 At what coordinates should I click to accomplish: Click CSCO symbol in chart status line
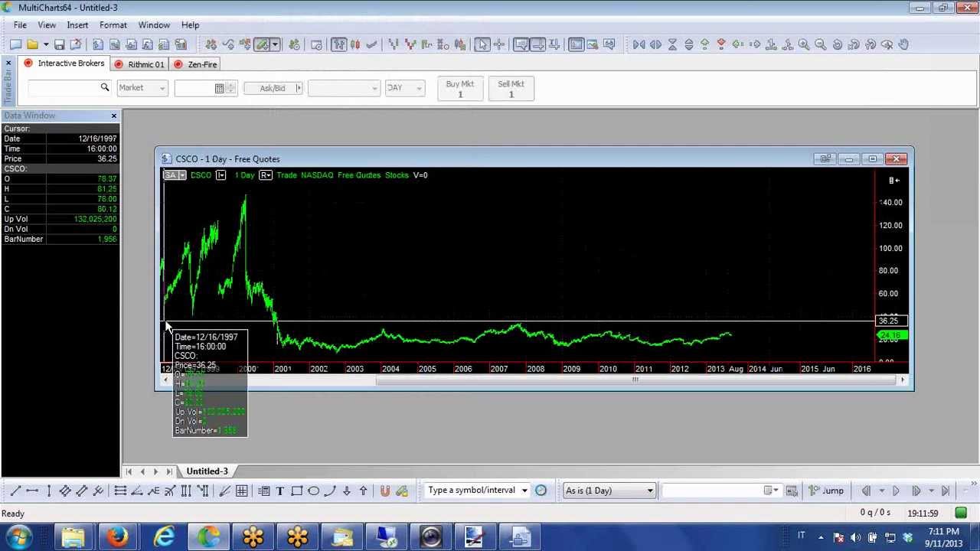(201, 175)
